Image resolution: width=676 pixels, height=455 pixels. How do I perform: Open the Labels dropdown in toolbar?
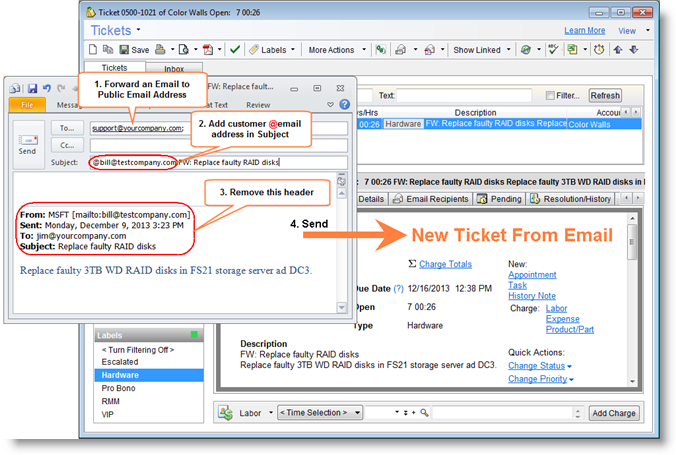point(270,50)
